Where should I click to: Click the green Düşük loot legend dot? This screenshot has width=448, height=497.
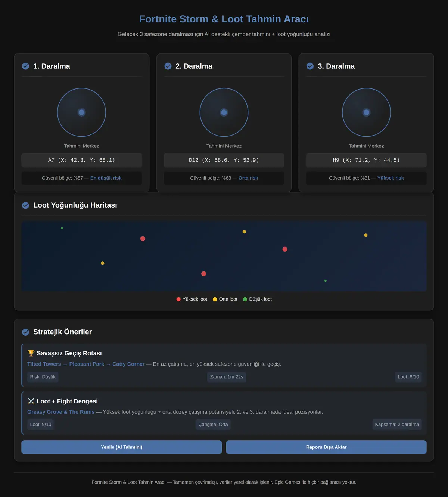[245, 299]
